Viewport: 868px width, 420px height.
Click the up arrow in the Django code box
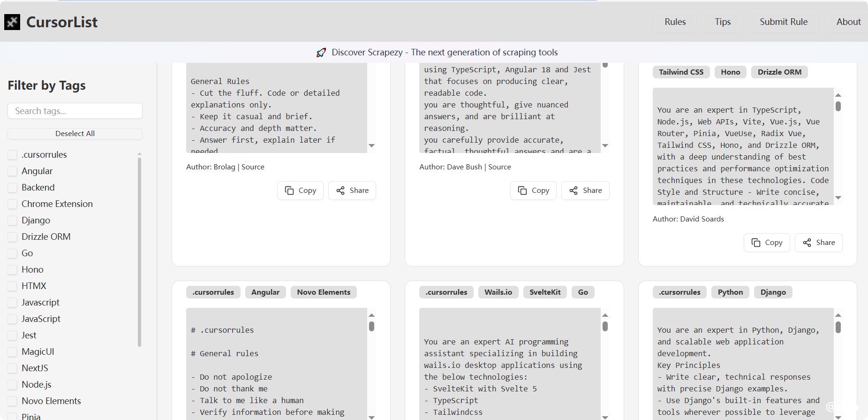[x=838, y=315]
